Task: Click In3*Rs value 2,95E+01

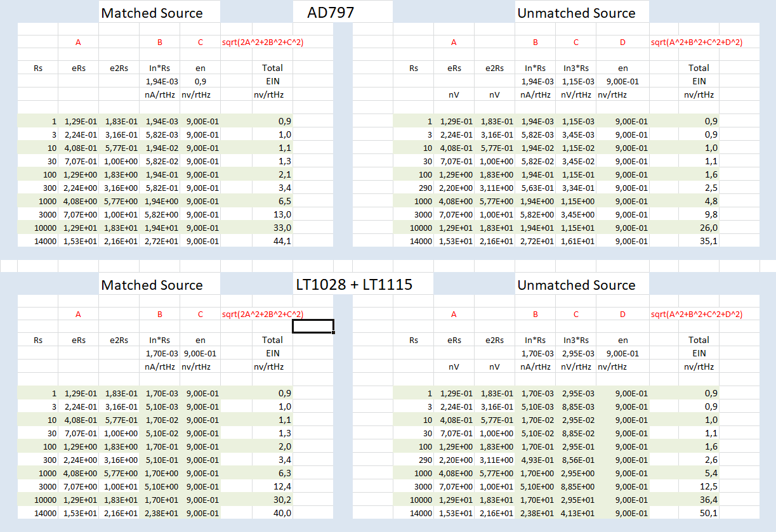Action: [577, 500]
